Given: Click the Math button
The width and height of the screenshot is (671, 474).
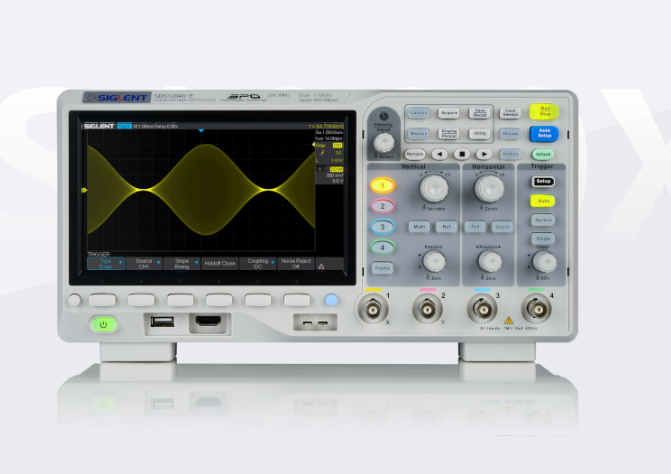Looking at the screenshot, I should (419, 227).
